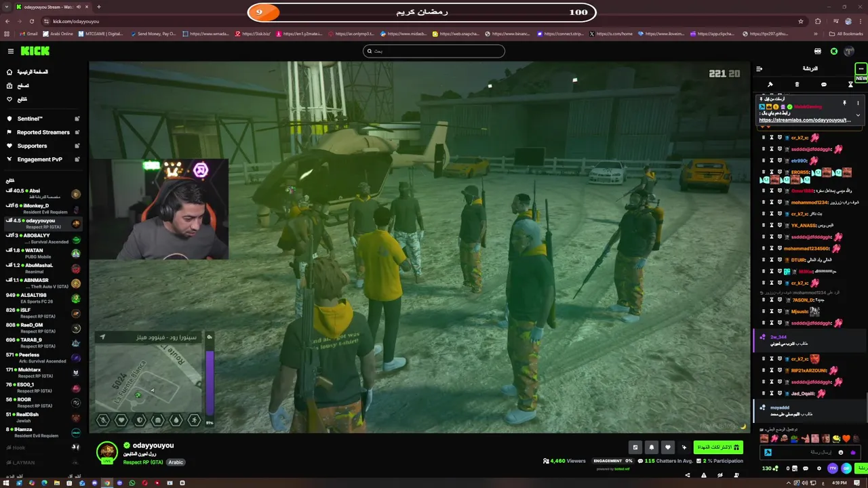Click the green K account icon in header

tap(834, 51)
